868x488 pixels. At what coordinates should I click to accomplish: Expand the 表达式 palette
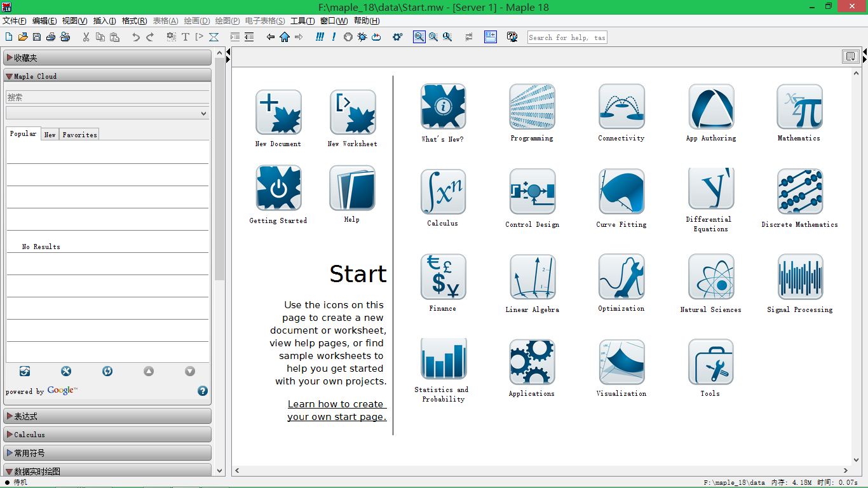107,416
